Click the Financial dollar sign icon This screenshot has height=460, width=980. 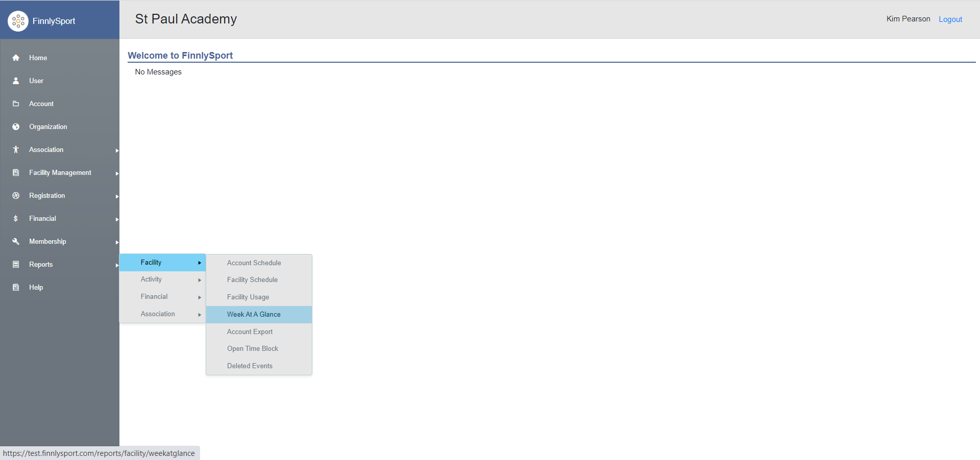point(16,218)
